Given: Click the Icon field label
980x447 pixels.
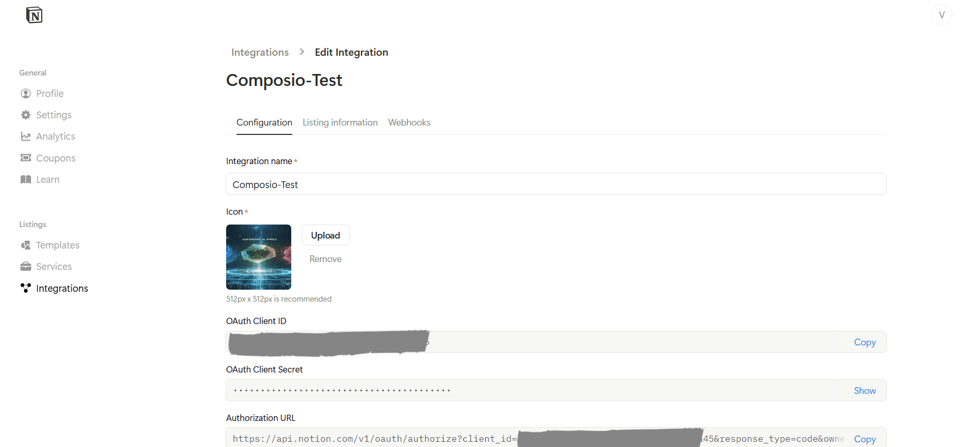Looking at the screenshot, I should tap(234, 212).
